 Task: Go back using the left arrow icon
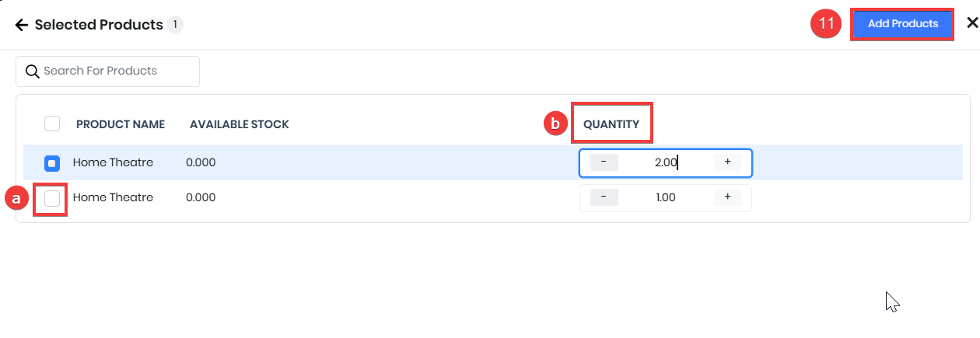coord(22,25)
